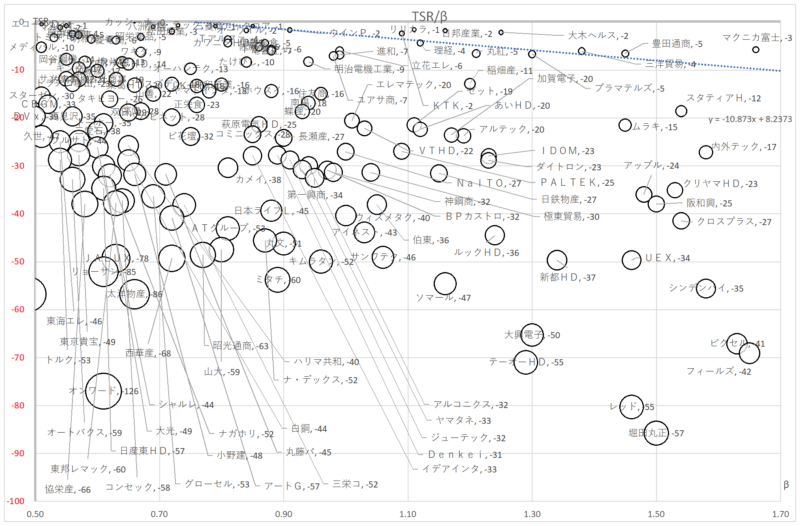800x526 pixels.
Task: Click the "ナ・デックス, -52" label
Action: [x=320, y=380]
